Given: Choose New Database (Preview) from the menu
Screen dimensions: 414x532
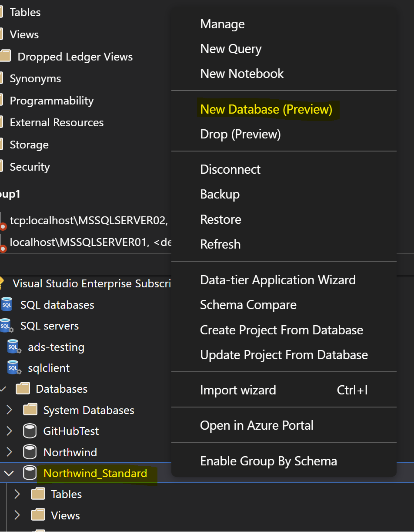Looking at the screenshot, I should pos(267,109).
